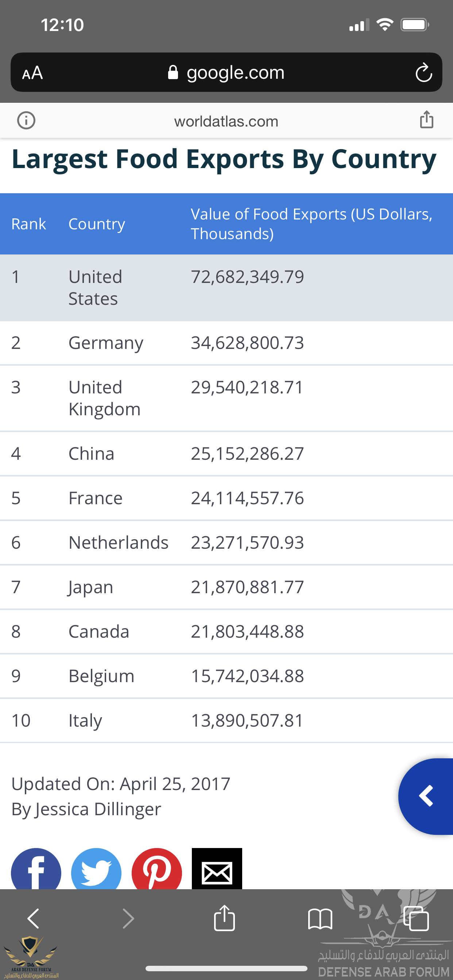Tap the author name Jessica Dillinger
The width and height of the screenshot is (453, 980).
click(97, 809)
